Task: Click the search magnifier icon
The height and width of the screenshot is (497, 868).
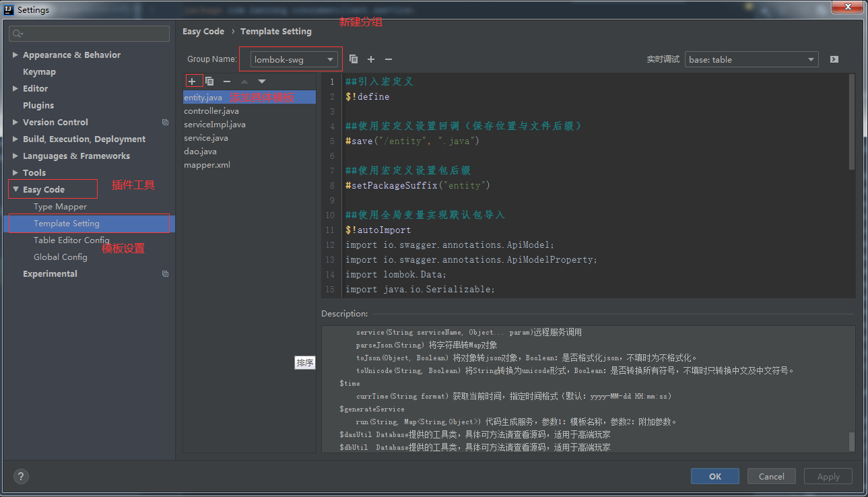Action: (18, 34)
